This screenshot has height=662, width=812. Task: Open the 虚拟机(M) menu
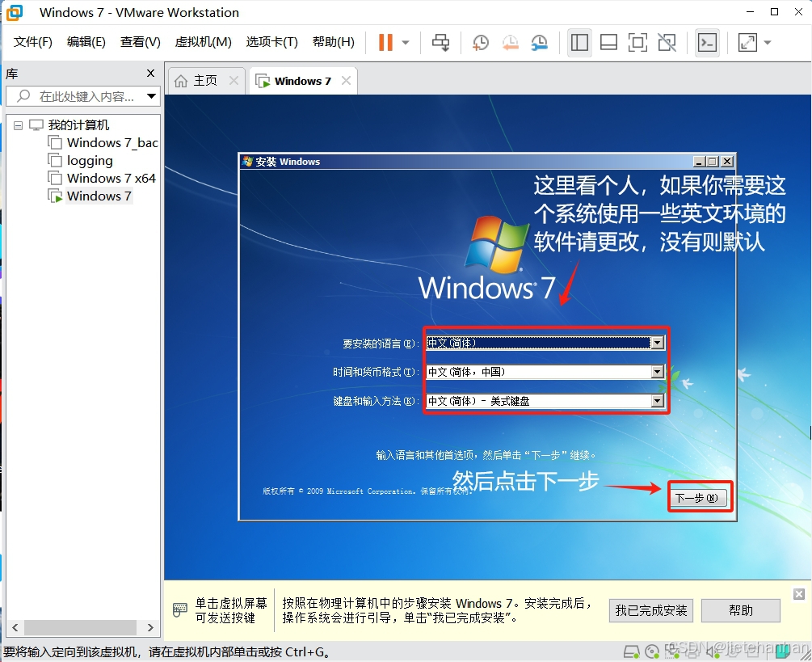coord(203,42)
